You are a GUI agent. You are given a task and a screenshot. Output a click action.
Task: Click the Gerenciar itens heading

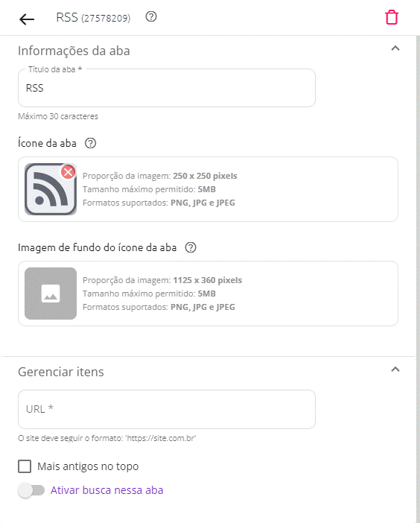pyautogui.click(x=61, y=372)
